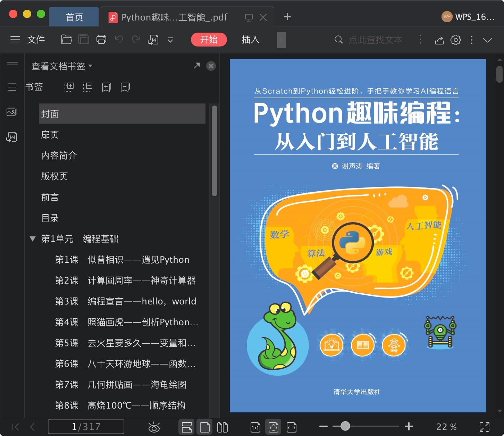Open 第2课 计算圆周率 bookmark
504x436 pixels.
pyautogui.click(x=125, y=280)
